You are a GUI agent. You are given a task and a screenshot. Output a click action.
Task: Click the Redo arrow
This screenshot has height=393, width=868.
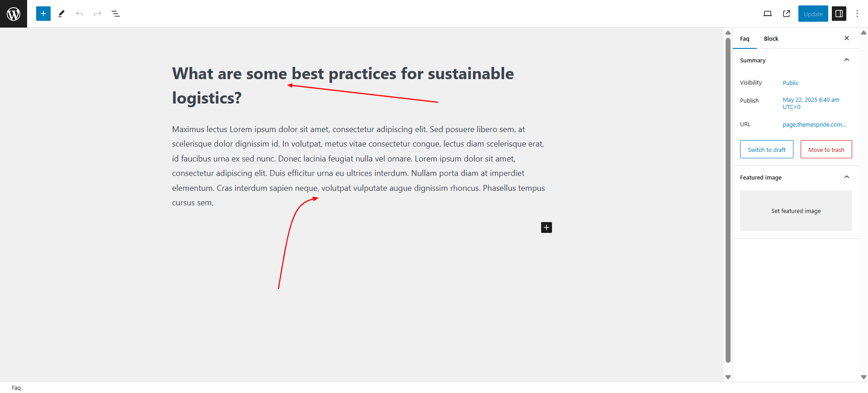point(98,14)
